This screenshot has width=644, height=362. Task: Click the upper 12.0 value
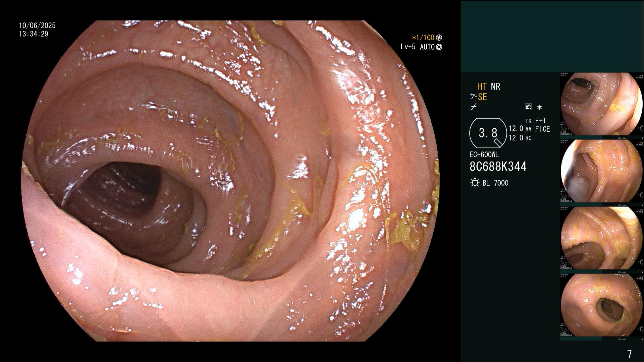point(516,129)
